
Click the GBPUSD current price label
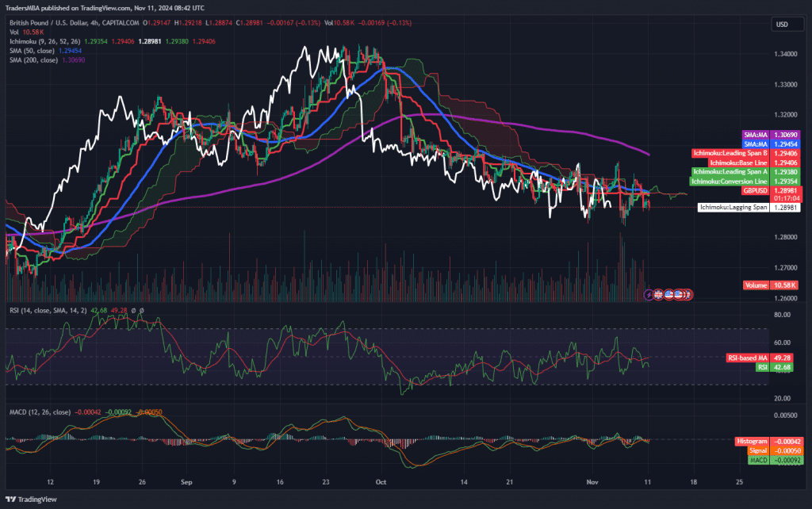754,190
